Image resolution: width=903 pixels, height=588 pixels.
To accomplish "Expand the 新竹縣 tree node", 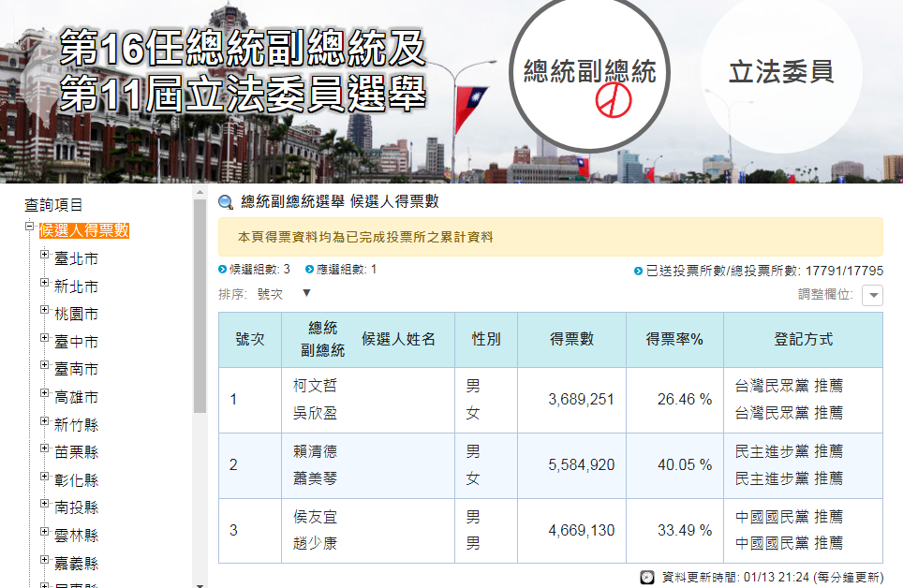I will [x=44, y=421].
